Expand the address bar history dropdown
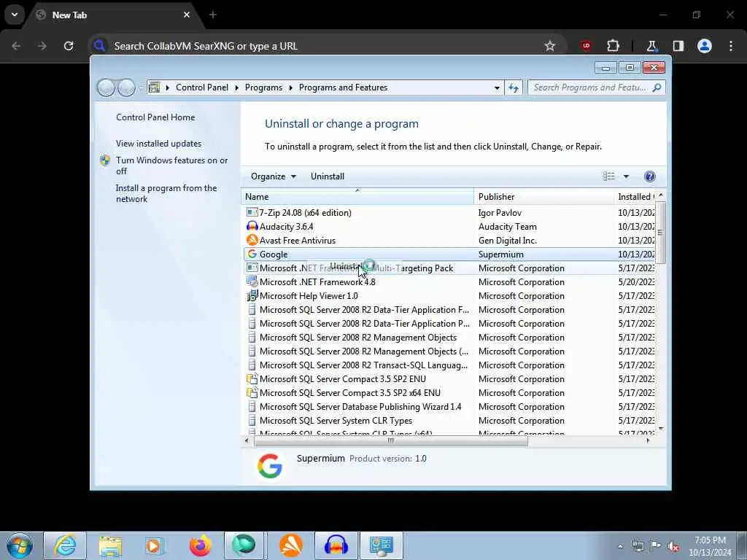The width and height of the screenshot is (747, 560). [x=497, y=87]
